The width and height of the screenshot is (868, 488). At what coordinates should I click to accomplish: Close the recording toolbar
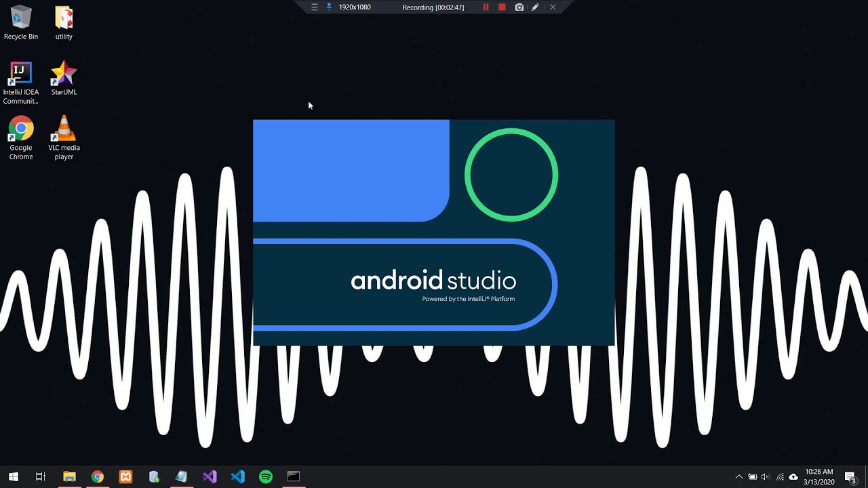[x=553, y=7]
